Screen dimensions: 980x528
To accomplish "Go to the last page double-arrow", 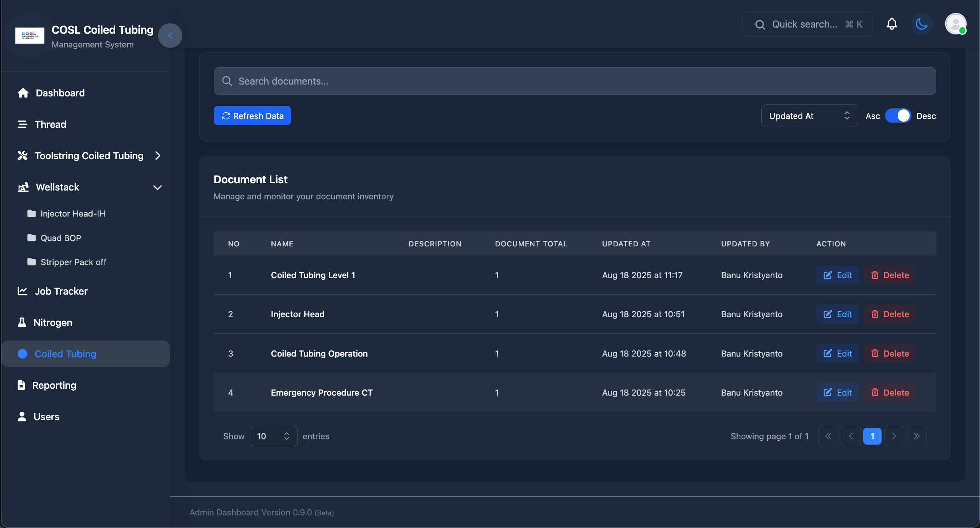I will pyautogui.click(x=916, y=436).
